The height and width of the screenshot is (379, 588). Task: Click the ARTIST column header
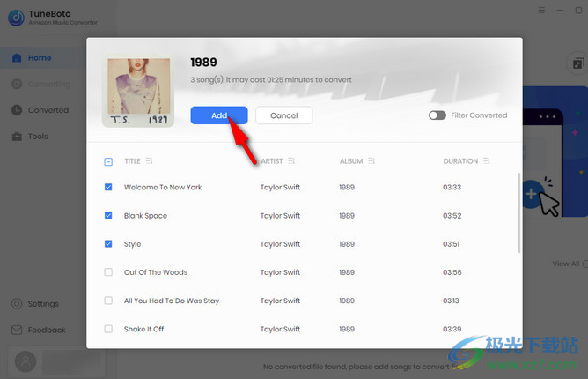tap(271, 161)
